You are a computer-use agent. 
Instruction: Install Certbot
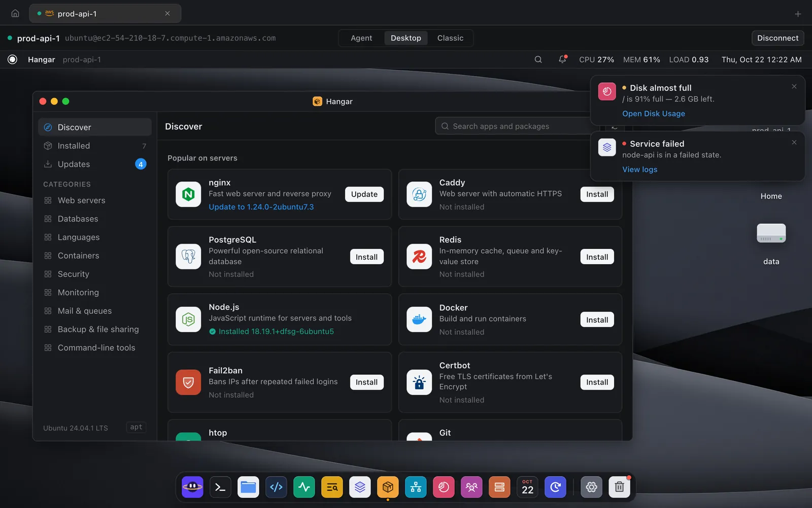[597, 382]
